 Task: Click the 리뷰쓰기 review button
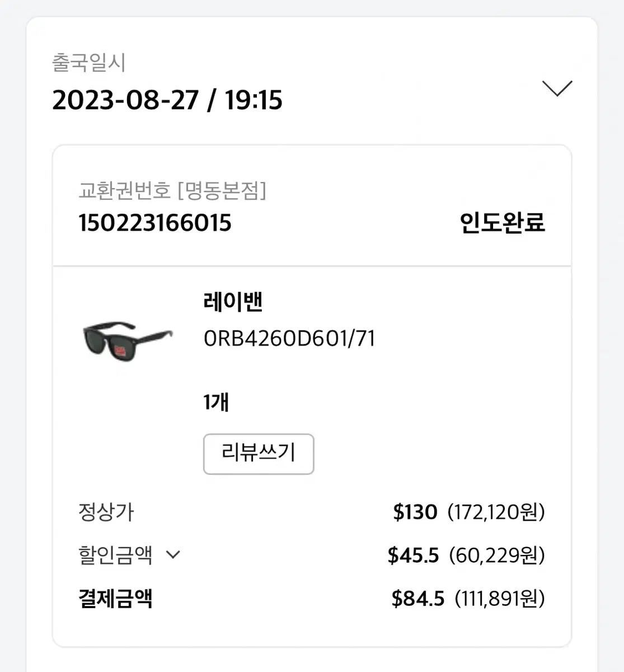click(259, 454)
